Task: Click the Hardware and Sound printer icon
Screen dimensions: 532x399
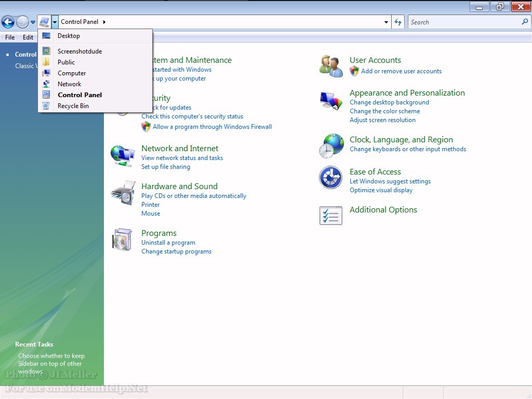Action: tap(123, 193)
